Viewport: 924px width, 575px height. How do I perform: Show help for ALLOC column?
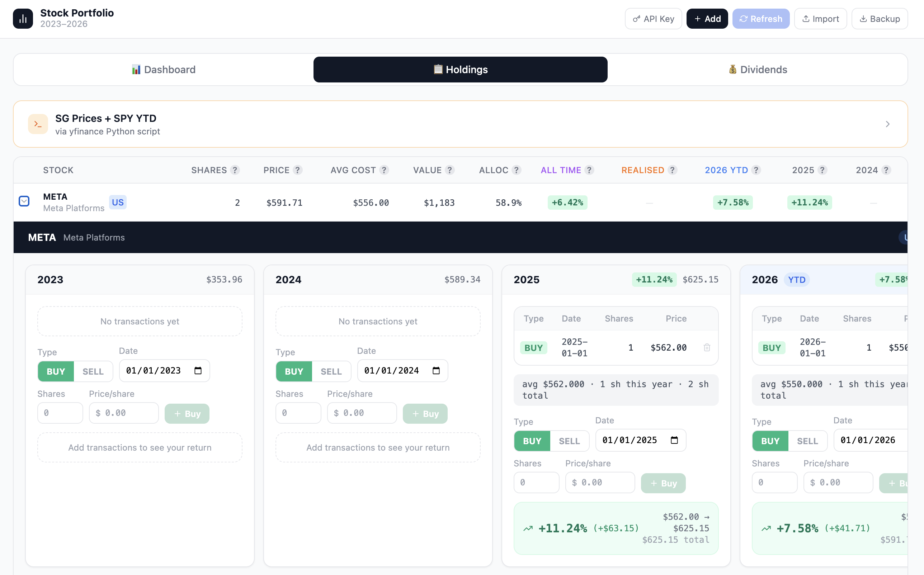(x=516, y=170)
